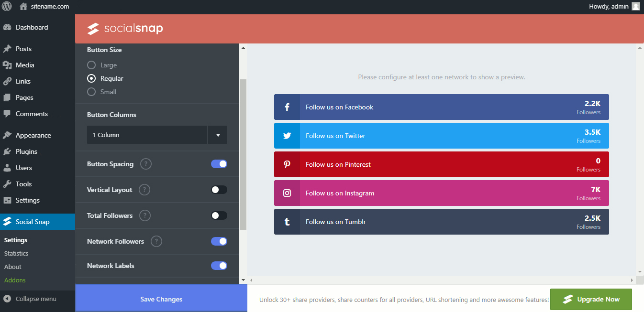Click the Upgrade Now button

pos(591,299)
